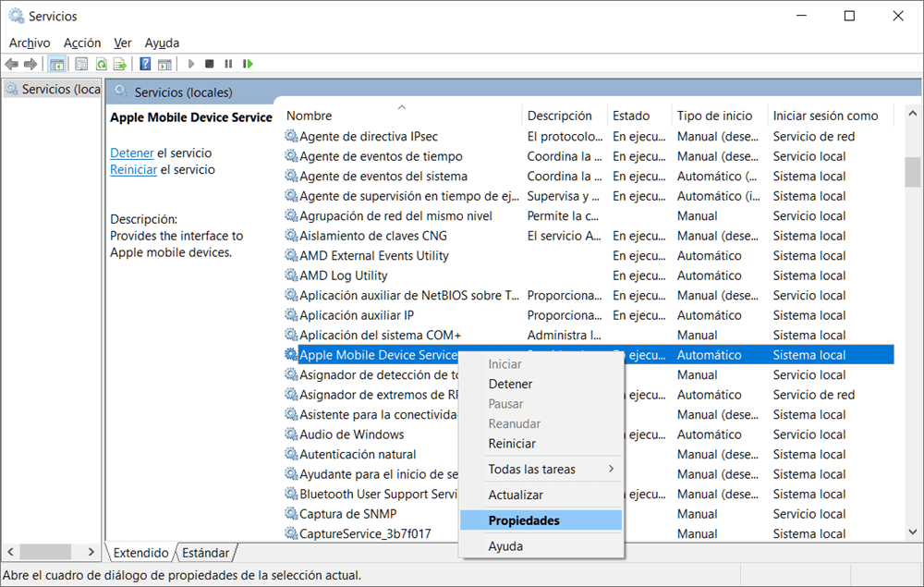
Task: Choose Propiedades in the context menu
Action: point(541,520)
